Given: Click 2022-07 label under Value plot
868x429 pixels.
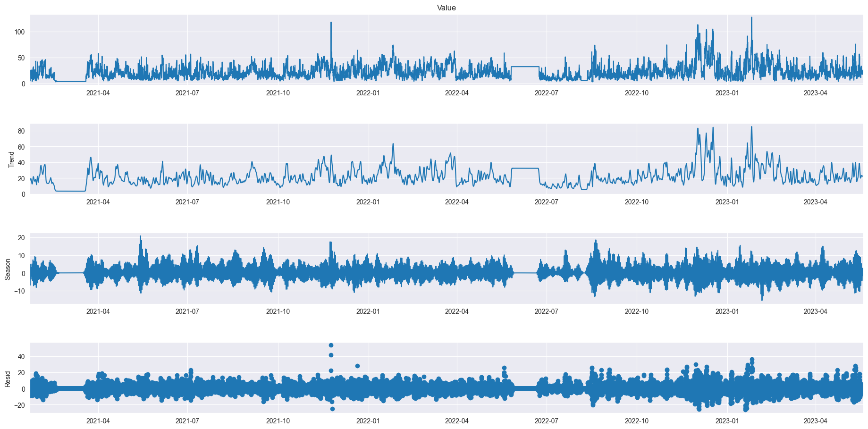Looking at the screenshot, I should (547, 93).
